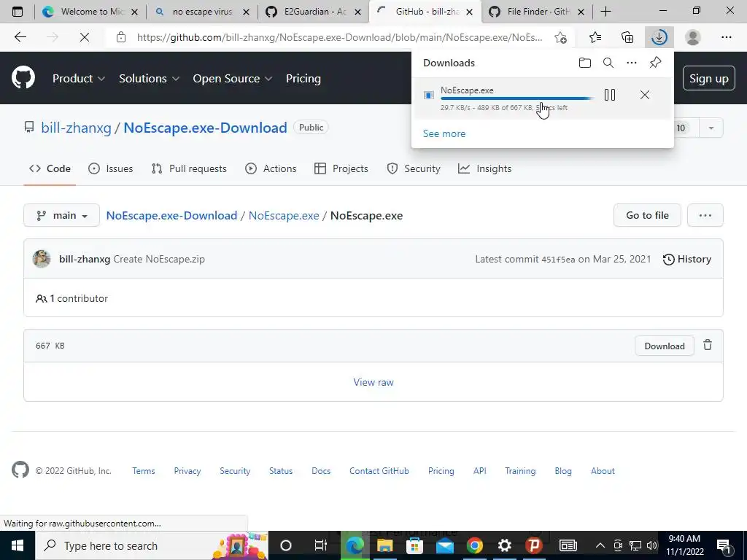Expand the repo action dropdown arrow beside 10
This screenshot has height=560, width=747.
click(711, 128)
